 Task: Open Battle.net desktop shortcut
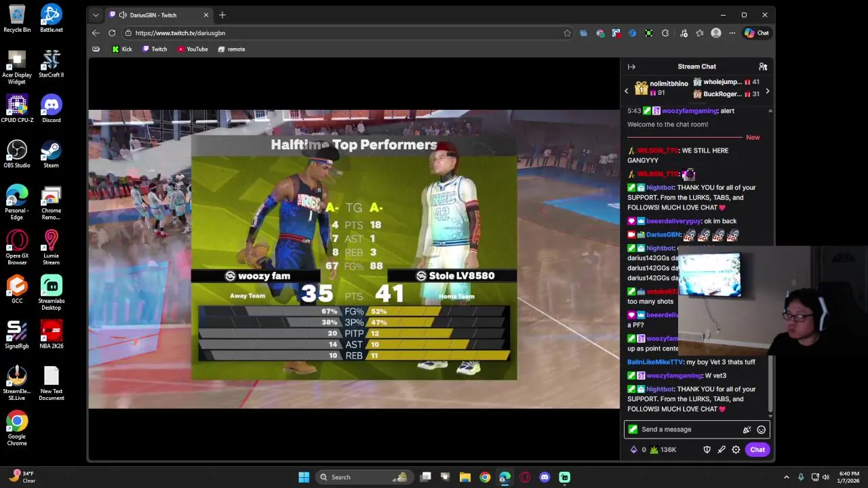52,18
